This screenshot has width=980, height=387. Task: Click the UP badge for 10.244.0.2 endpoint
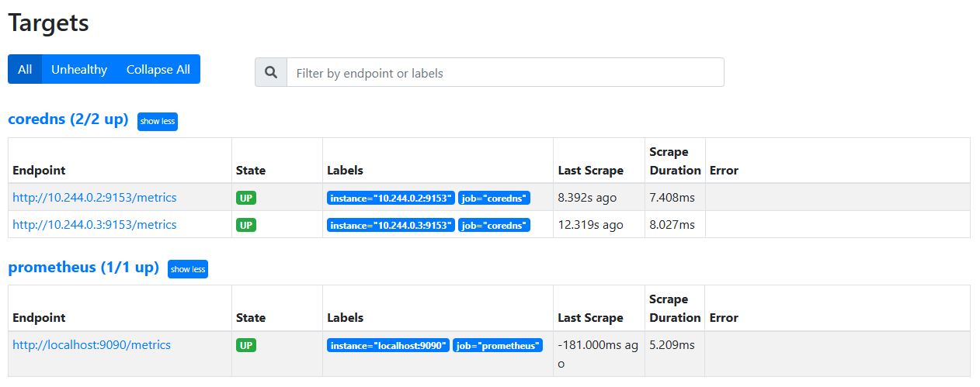coord(246,198)
